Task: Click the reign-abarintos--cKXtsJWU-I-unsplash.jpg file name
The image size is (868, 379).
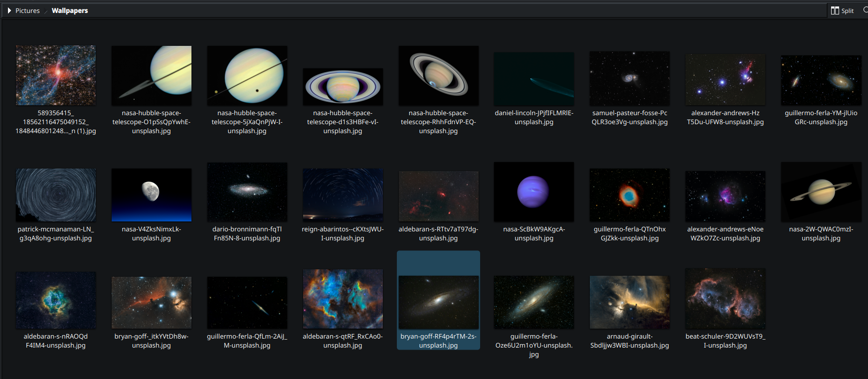Action: tap(343, 234)
